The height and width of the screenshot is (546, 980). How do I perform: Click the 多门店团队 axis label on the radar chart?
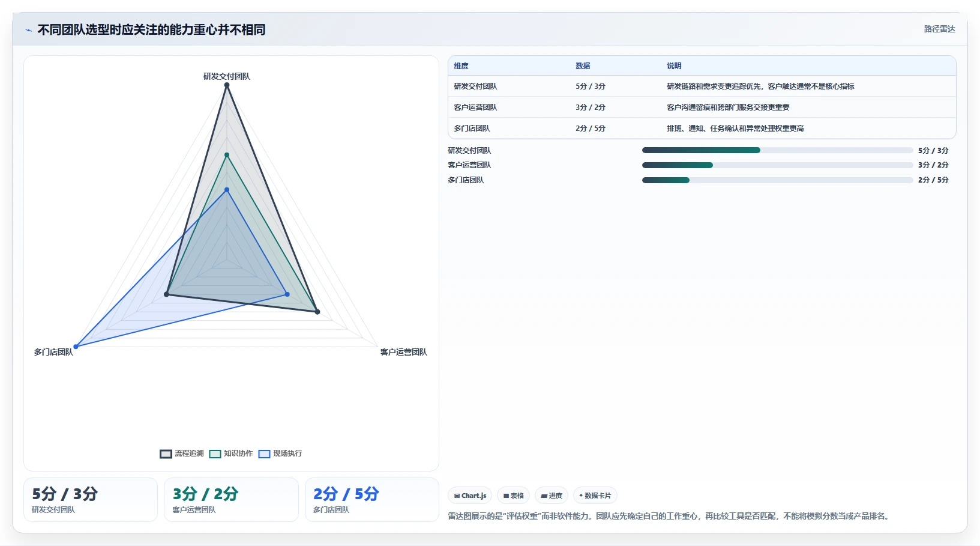(53, 352)
